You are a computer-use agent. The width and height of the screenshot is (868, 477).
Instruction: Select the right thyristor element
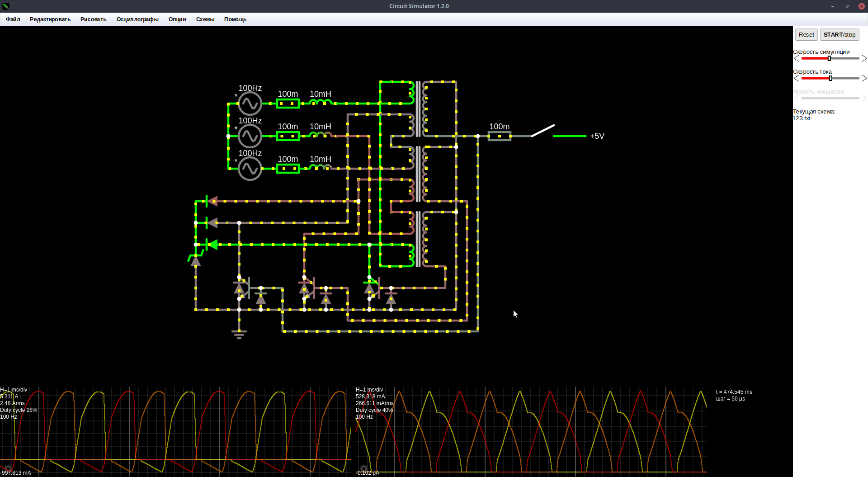[x=372, y=288]
